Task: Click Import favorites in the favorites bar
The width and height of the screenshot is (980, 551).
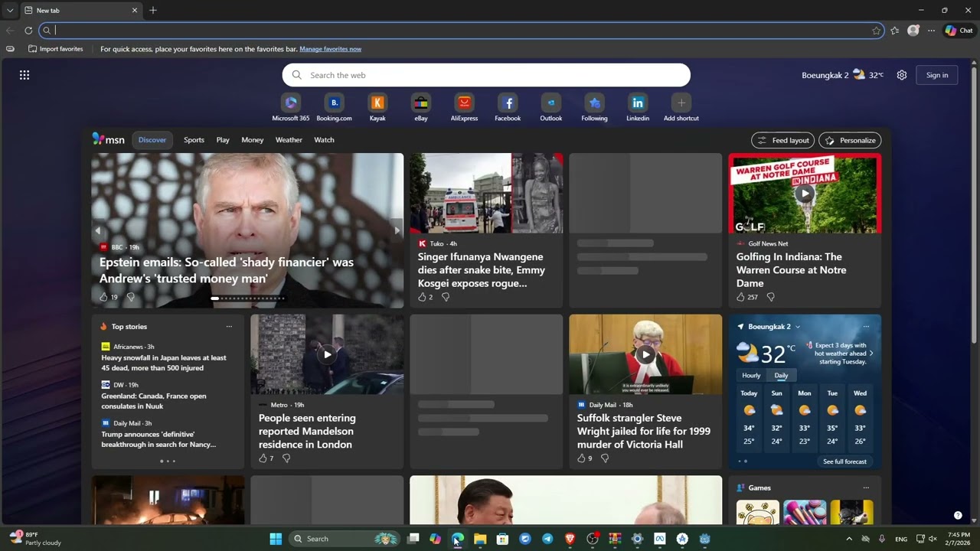Action: coord(56,49)
